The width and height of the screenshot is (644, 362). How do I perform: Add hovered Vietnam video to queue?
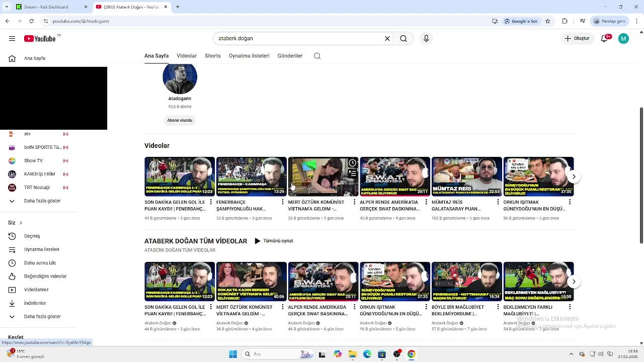coord(353,173)
